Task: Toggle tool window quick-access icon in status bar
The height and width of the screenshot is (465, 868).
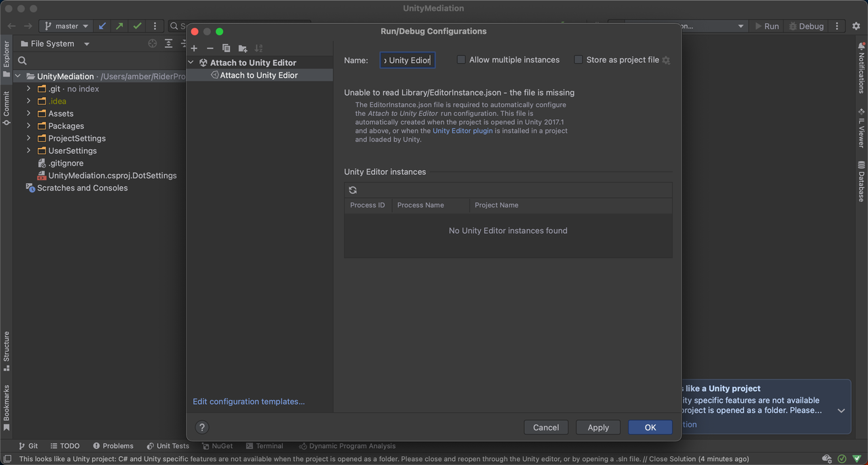Action: (7, 459)
